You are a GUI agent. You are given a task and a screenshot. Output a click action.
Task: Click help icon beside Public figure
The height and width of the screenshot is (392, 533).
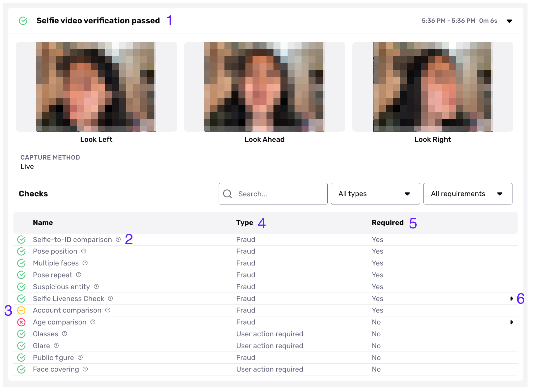pos(80,357)
